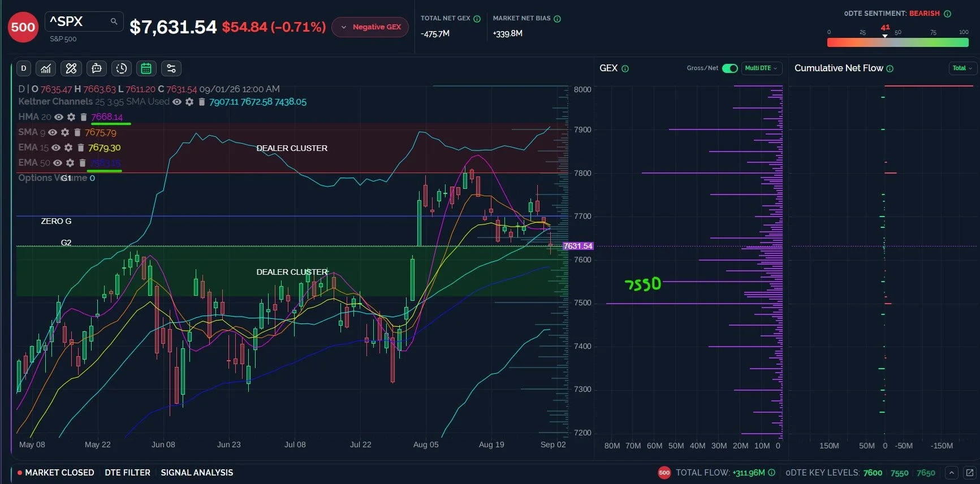980x484 pixels.
Task: Toggle the Gross/Net GEX switch
Action: tap(730, 68)
